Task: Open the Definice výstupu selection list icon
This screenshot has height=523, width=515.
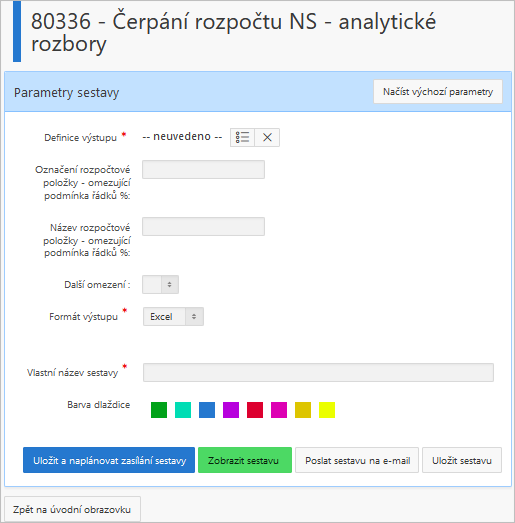Action: click(x=242, y=137)
